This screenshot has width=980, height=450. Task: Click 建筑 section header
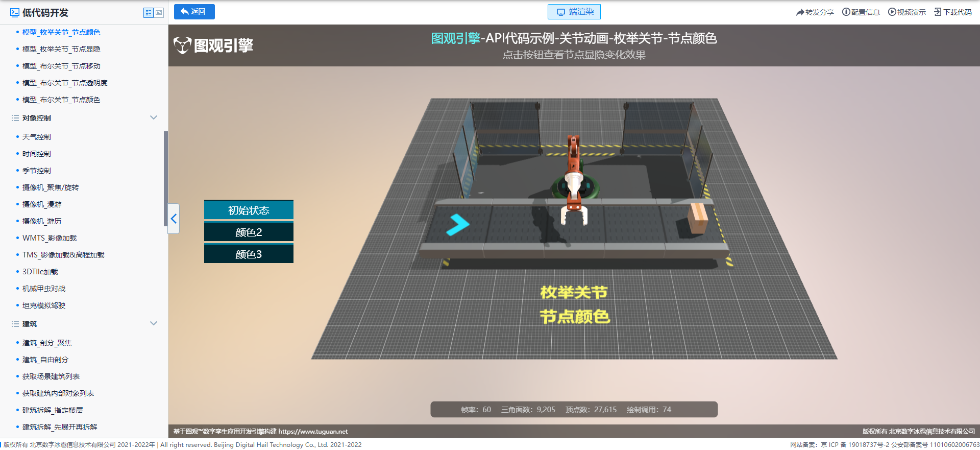pyautogui.click(x=30, y=324)
